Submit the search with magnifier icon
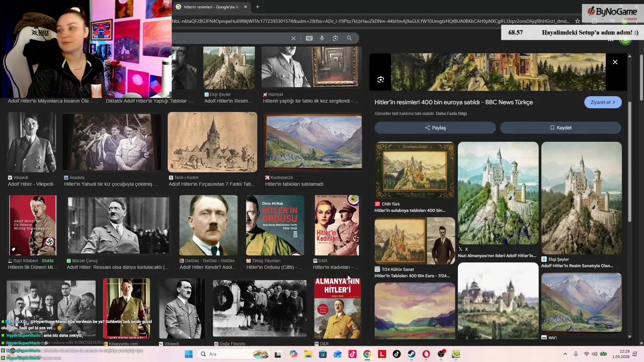 (x=349, y=38)
